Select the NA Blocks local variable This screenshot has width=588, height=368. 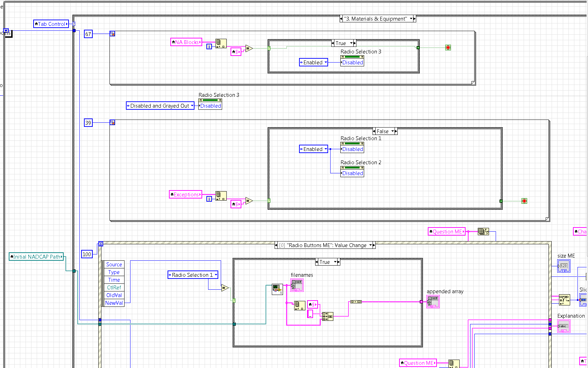point(186,42)
